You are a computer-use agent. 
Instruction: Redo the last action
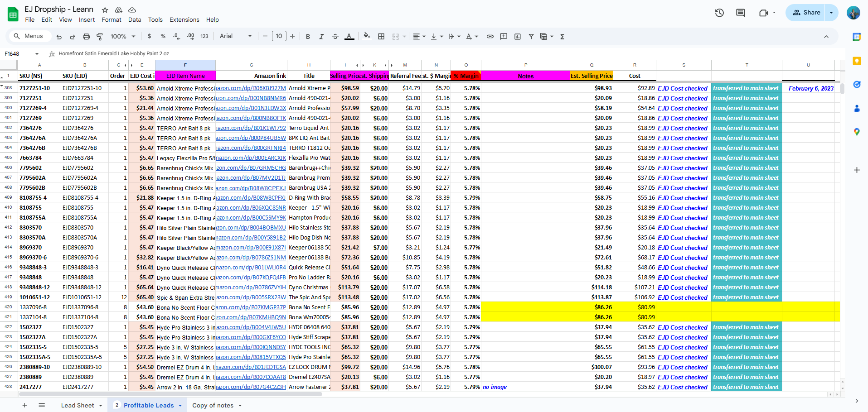73,37
